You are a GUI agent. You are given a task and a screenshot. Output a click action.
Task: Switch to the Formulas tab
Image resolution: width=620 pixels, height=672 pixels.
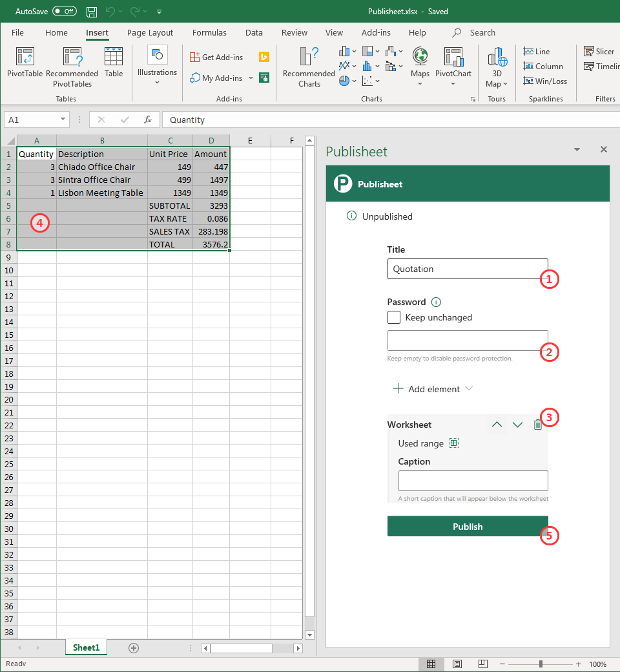pyautogui.click(x=209, y=32)
